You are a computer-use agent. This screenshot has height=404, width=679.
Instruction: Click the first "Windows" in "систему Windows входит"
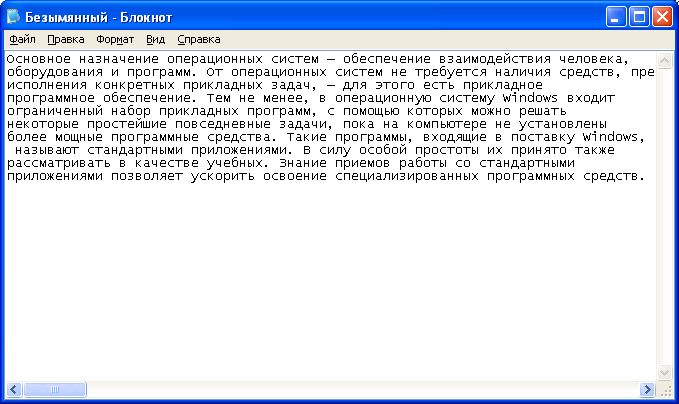pos(530,98)
